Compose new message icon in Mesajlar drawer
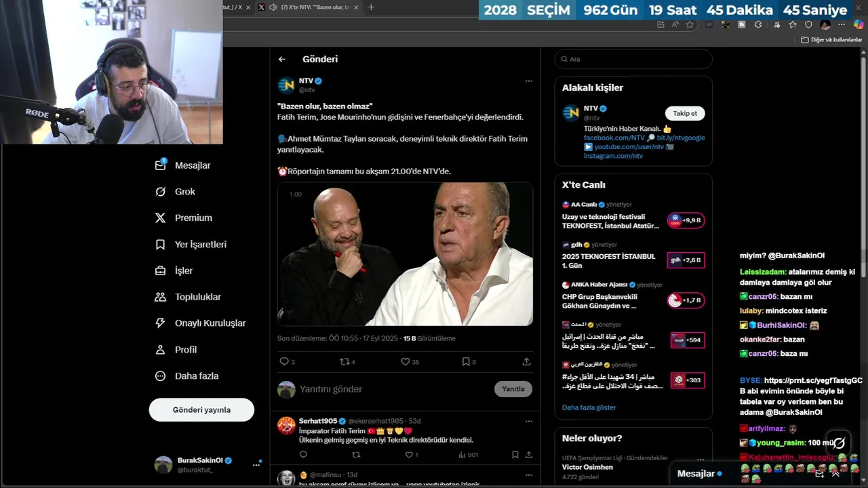Image resolution: width=868 pixels, height=488 pixels. point(820,474)
